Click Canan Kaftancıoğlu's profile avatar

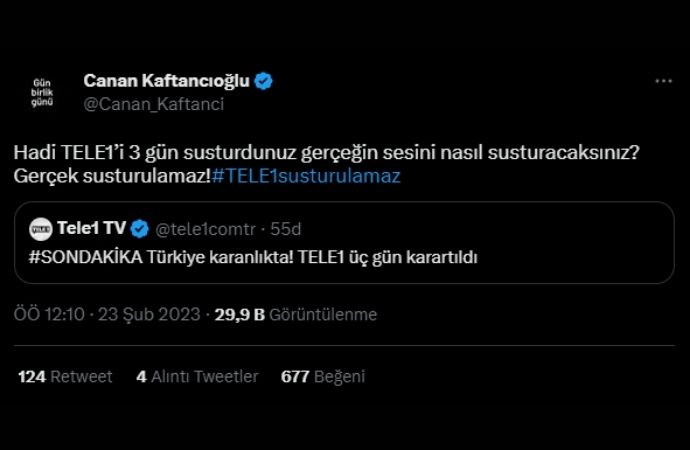(42, 92)
